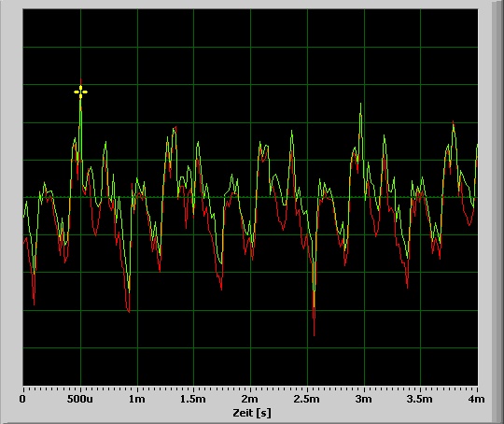Image resolution: width=504 pixels, height=424 pixels.
Task: Click the 500u tick label on time axis
Action: tap(80, 399)
